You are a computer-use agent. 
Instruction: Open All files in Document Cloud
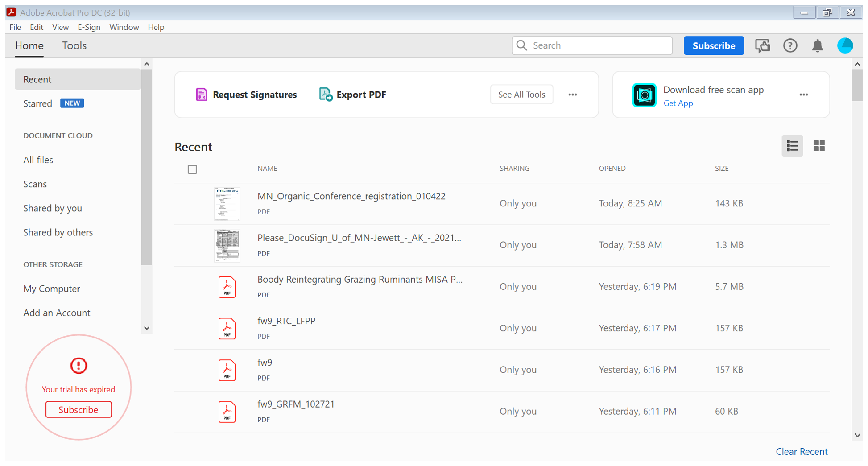38,160
